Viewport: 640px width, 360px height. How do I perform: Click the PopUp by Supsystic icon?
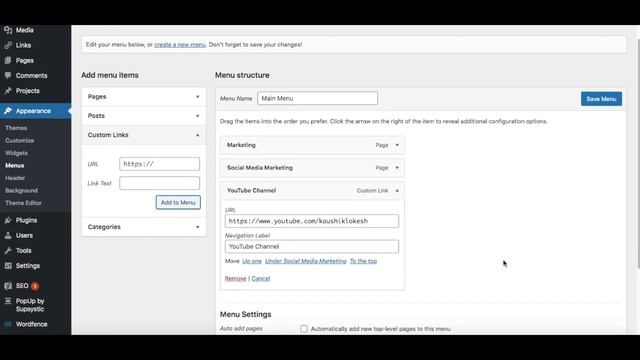point(8,301)
